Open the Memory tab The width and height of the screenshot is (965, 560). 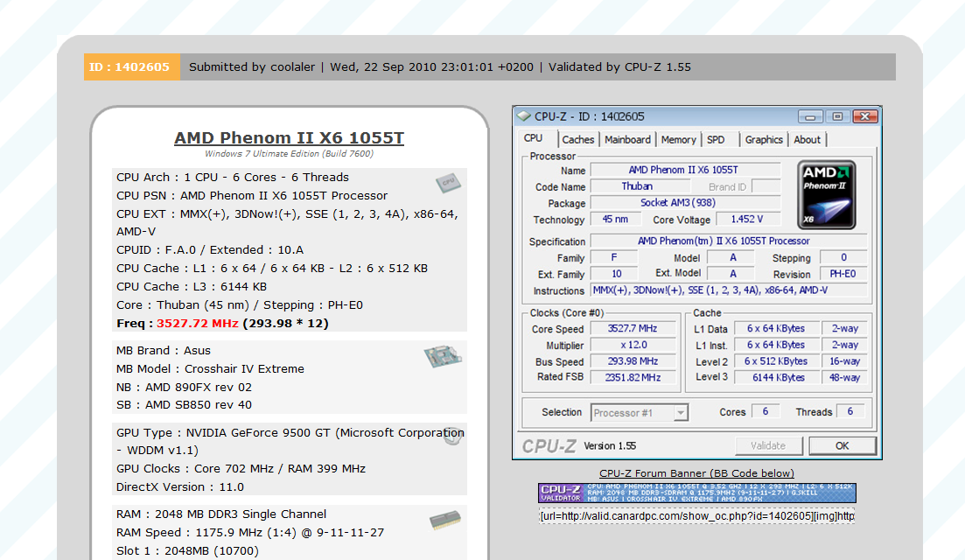click(x=678, y=140)
